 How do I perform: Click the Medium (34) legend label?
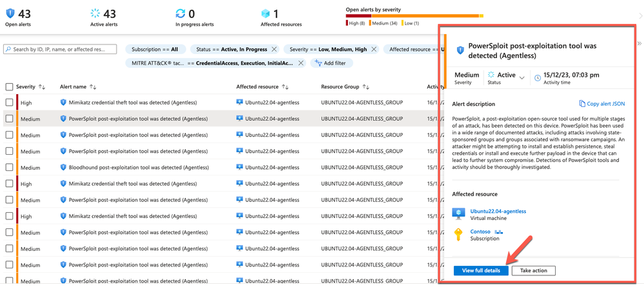pyautogui.click(x=384, y=23)
